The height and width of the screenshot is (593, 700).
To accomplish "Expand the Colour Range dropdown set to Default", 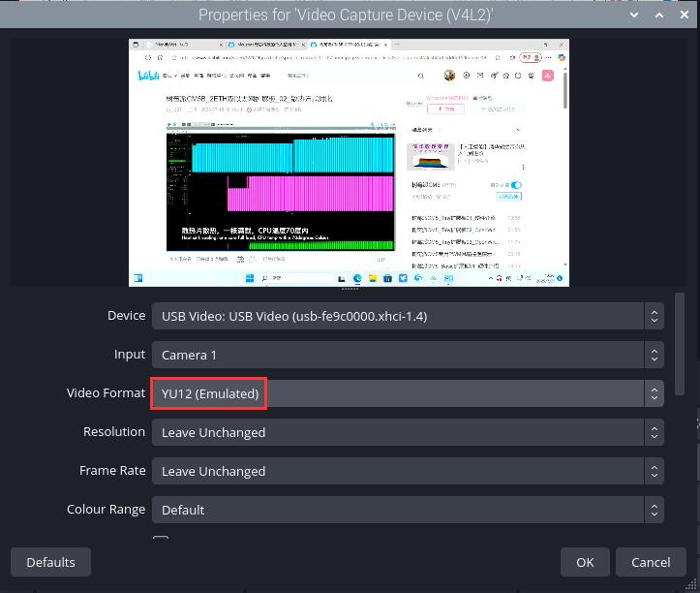I will 407,510.
